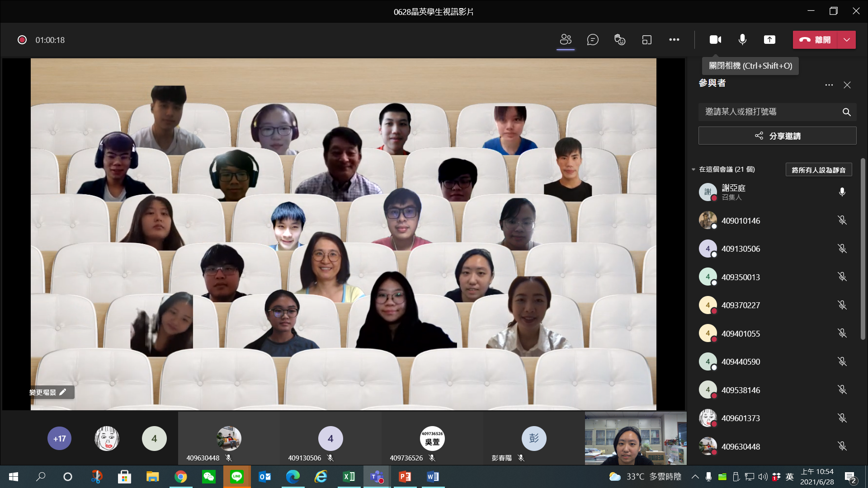Viewport: 868px width, 488px height.
Task: Click the recording indicator icon
Action: point(22,40)
